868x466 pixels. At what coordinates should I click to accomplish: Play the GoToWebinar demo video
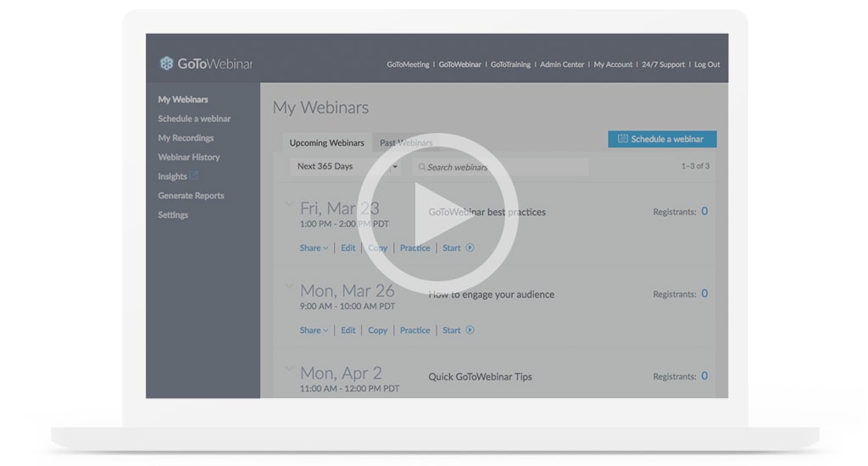[x=437, y=213]
